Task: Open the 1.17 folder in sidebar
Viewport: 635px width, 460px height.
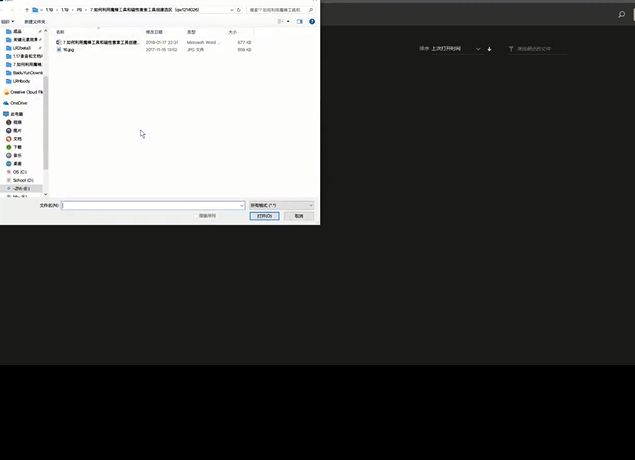Action: point(24,56)
